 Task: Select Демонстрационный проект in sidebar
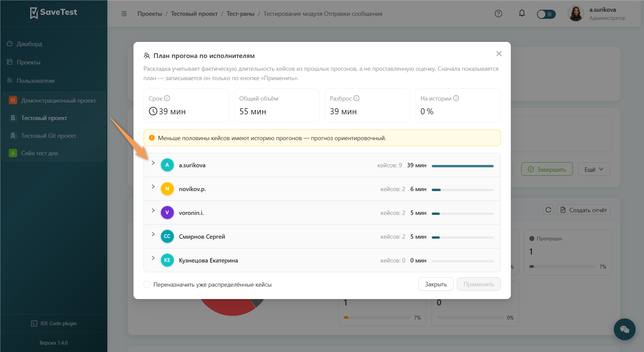click(x=54, y=100)
